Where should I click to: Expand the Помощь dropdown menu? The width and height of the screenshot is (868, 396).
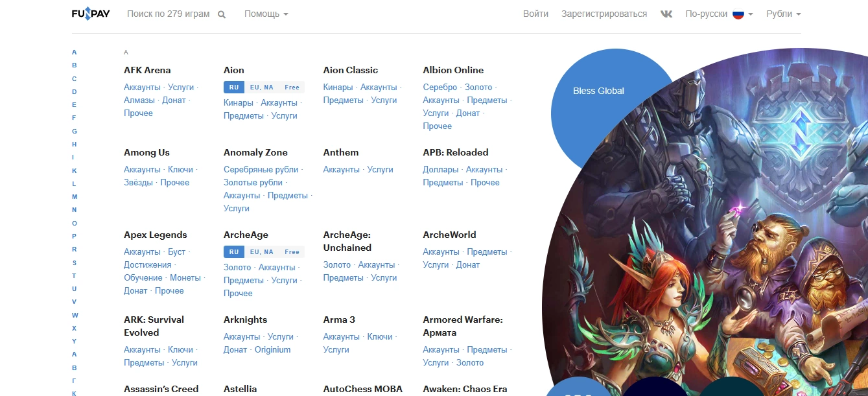click(x=266, y=14)
